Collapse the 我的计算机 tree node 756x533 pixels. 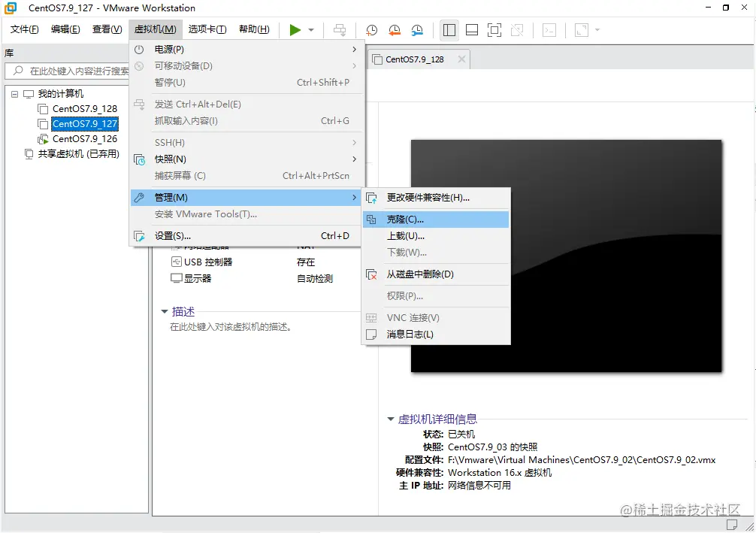click(14, 94)
